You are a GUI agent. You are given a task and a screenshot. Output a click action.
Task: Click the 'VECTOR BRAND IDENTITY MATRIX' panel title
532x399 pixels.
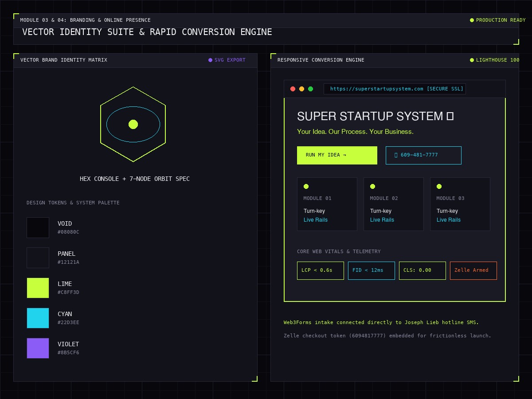coord(64,60)
